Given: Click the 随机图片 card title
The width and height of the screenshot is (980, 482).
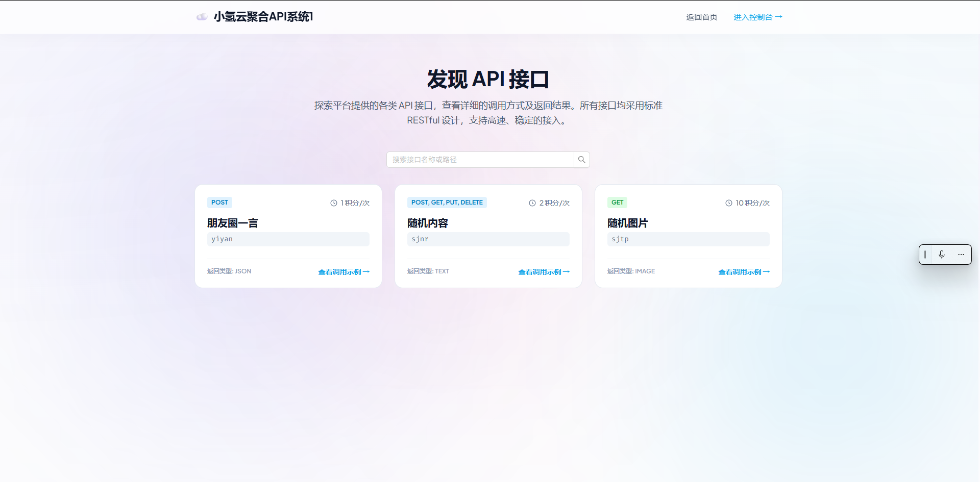Looking at the screenshot, I should [x=627, y=223].
